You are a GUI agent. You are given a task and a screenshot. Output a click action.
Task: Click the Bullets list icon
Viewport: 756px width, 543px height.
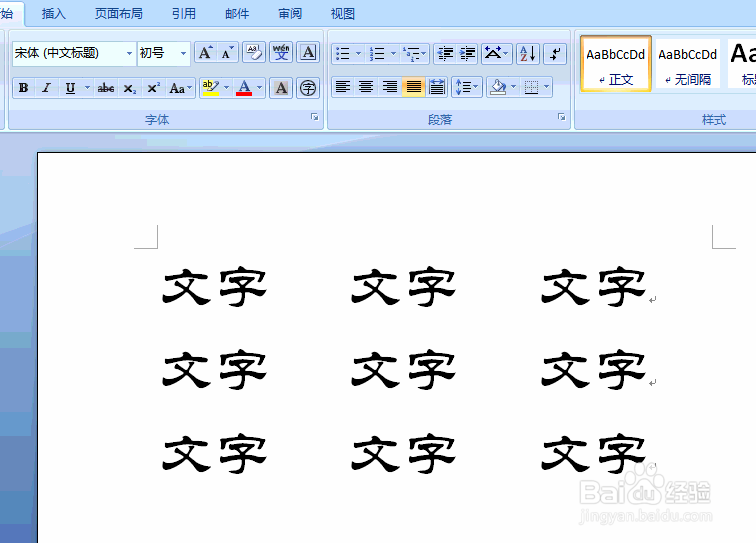tap(343, 54)
